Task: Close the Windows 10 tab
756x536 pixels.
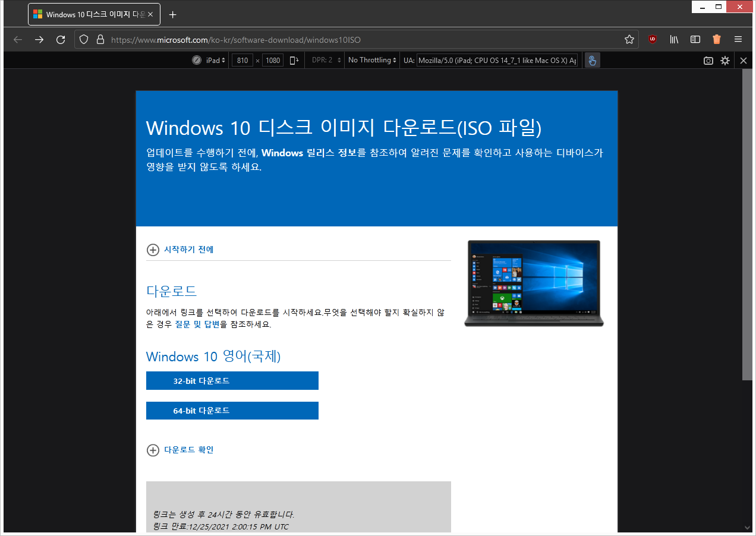Action: tap(150, 14)
